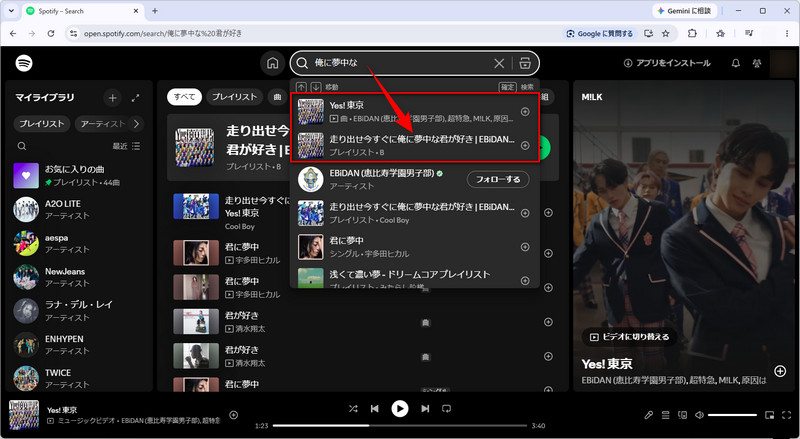Open 君が好き by 清水翔太 first row
This screenshot has width=800, height=439.
[x=363, y=322]
